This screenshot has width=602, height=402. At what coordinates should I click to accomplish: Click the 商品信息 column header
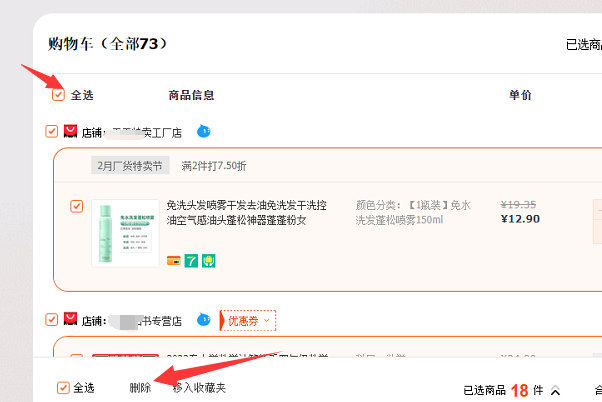pyautogui.click(x=191, y=95)
